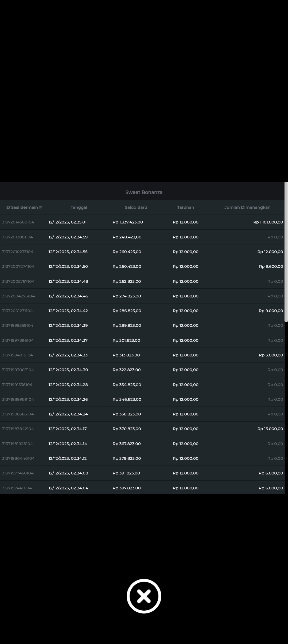Open session ID 31372014508104
The width and height of the screenshot is (288, 644).
pyautogui.click(x=18, y=222)
